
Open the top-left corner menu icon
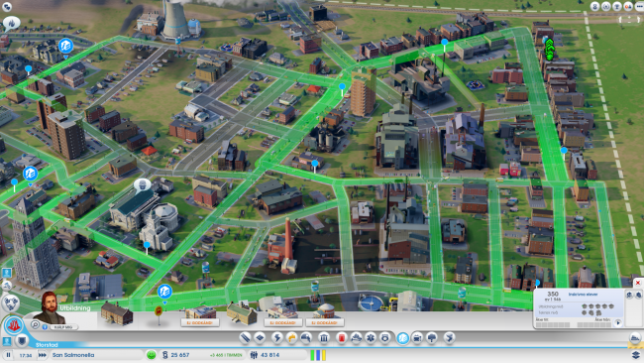tap(7, 7)
